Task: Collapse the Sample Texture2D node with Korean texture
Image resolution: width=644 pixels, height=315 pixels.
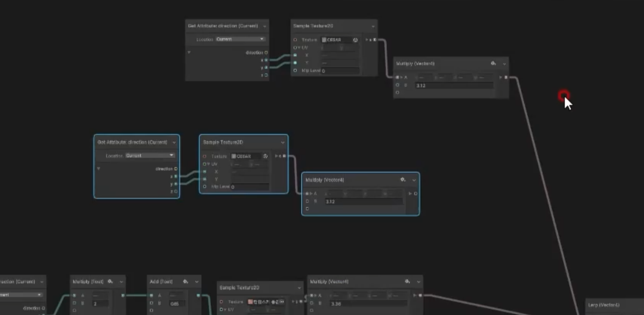Action: click(x=299, y=288)
